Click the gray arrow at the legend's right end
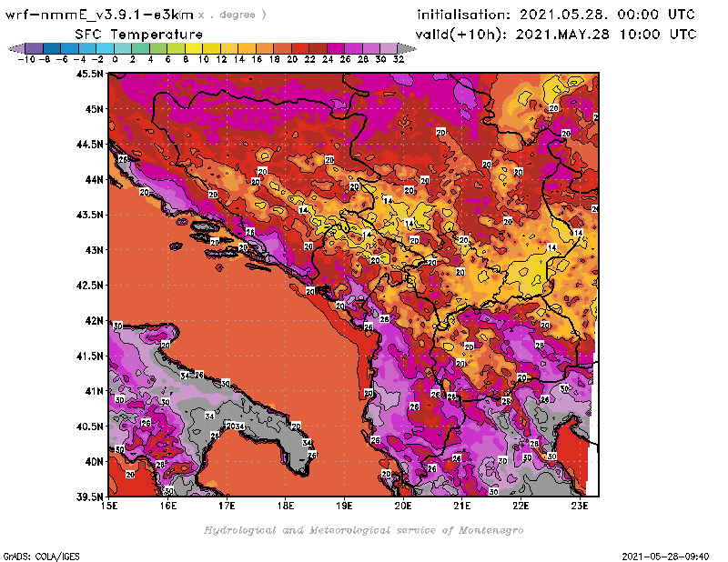The height and width of the screenshot is (562, 728). click(x=406, y=48)
